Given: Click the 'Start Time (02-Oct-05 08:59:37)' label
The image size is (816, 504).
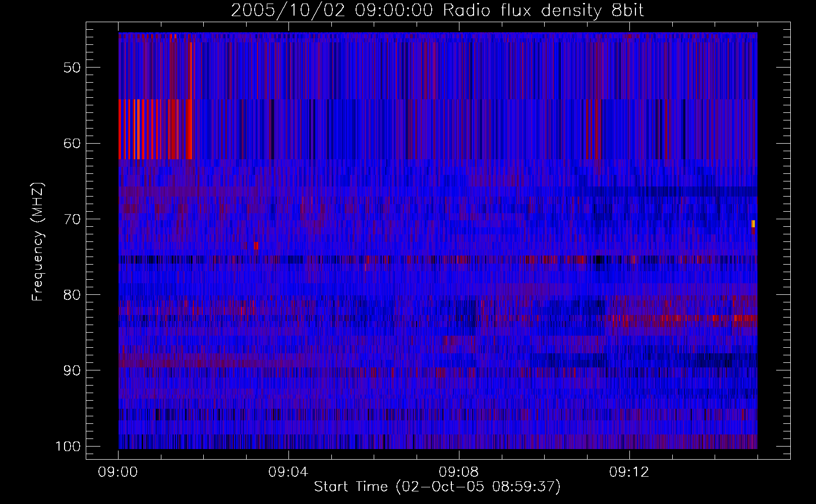Looking at the screenshot, I should click(x=437, y=487).
